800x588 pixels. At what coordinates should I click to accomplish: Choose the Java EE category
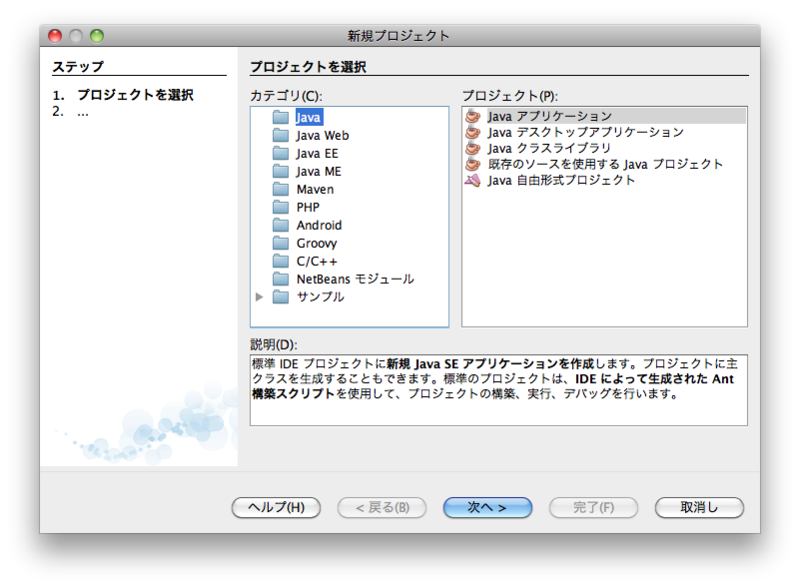[317, 153]
